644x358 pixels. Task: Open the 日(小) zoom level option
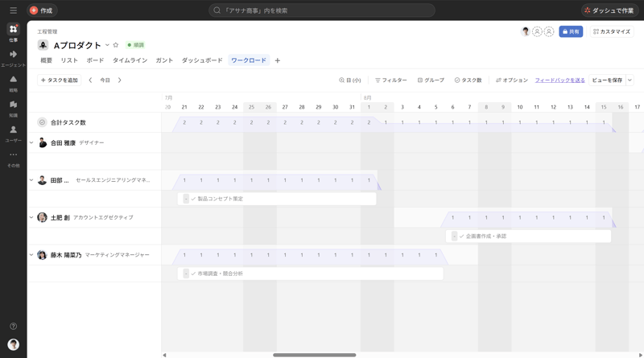tap(350, 80)
